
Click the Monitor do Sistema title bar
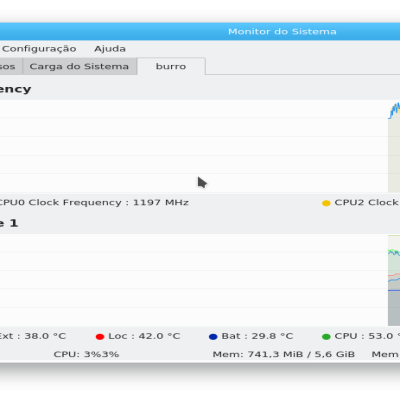tap(200, 31)
